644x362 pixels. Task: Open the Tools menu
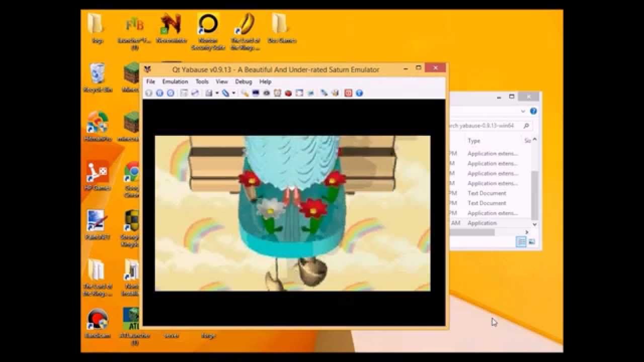click(x=202, y=81)
